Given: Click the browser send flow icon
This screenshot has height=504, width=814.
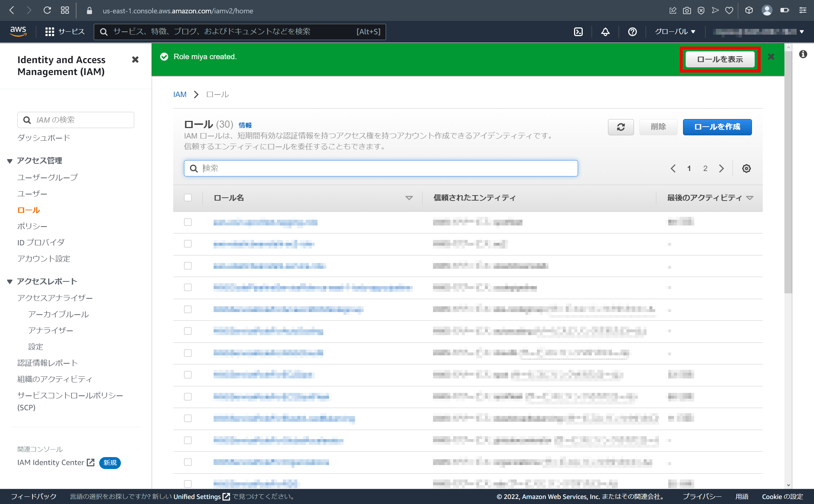Looking at the screenshot, I should pyautogui.click(x=715, y=10).
